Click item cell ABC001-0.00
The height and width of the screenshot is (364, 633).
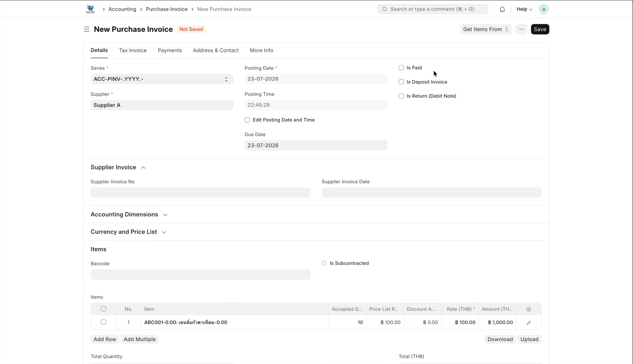coord(235,323)
